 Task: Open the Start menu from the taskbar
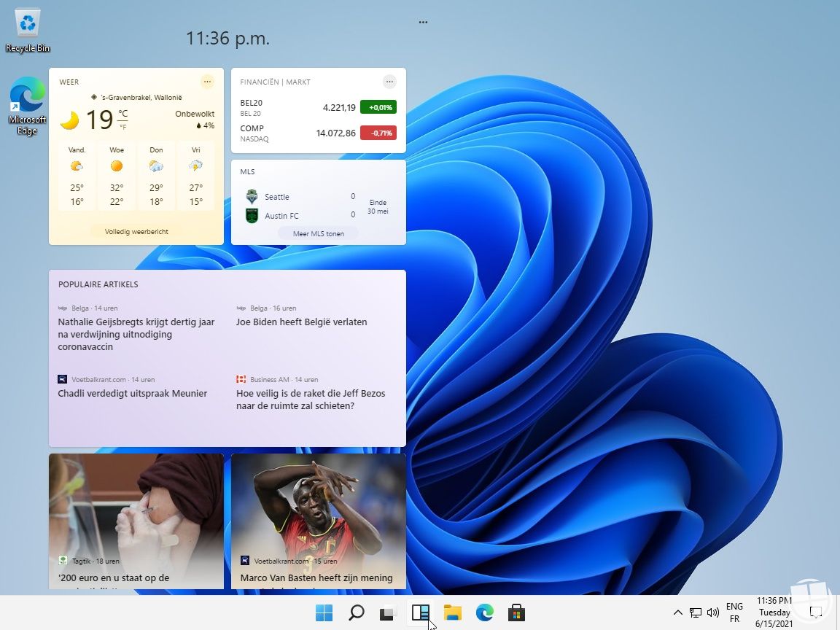[x=324, y=612]
